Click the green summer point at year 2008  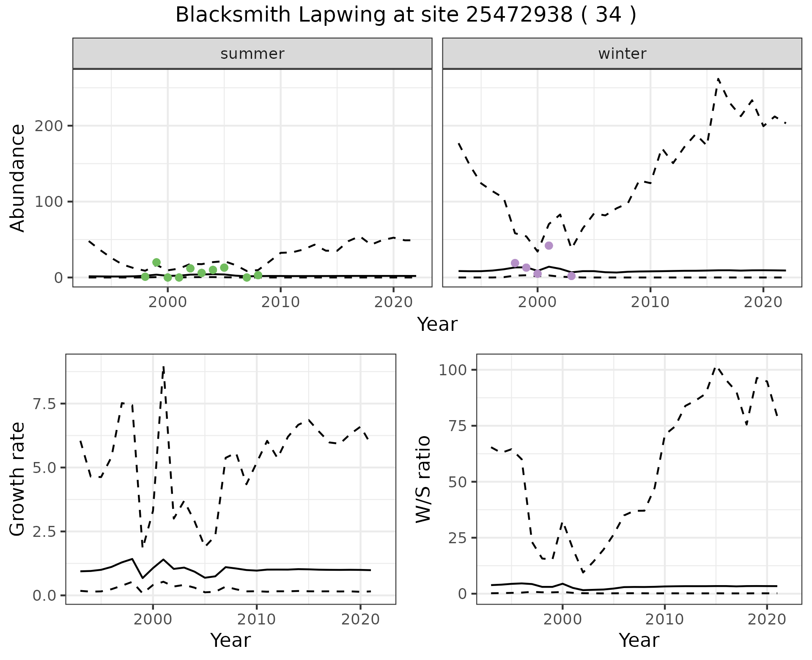[x=258, y=275]
